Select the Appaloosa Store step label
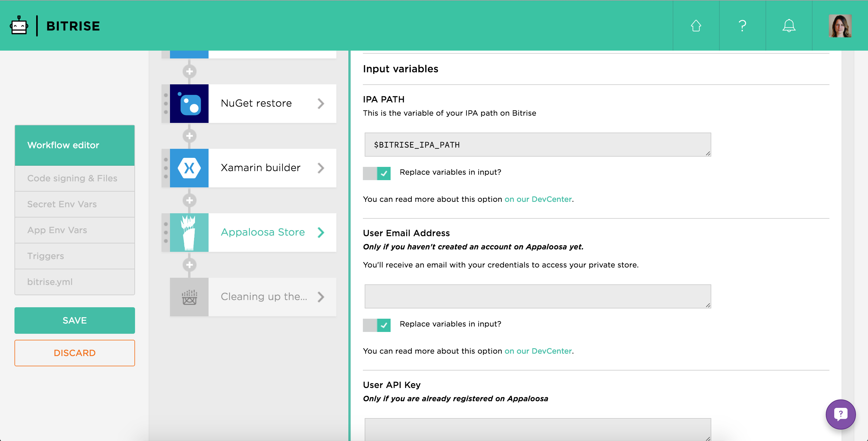 pyautogui.click(x=263, y=232)
